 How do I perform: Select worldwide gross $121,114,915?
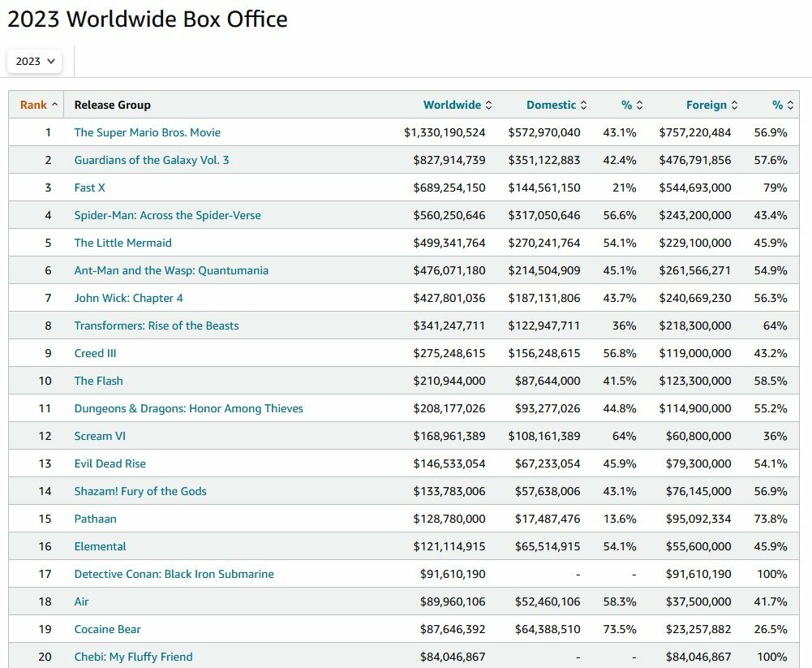click(x=449, y=546)
